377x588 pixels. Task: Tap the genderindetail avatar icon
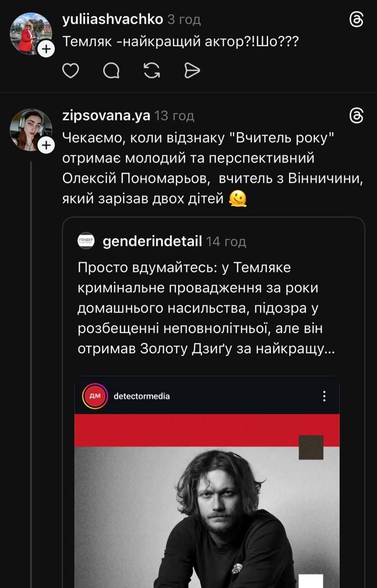(x=86, y=242)
